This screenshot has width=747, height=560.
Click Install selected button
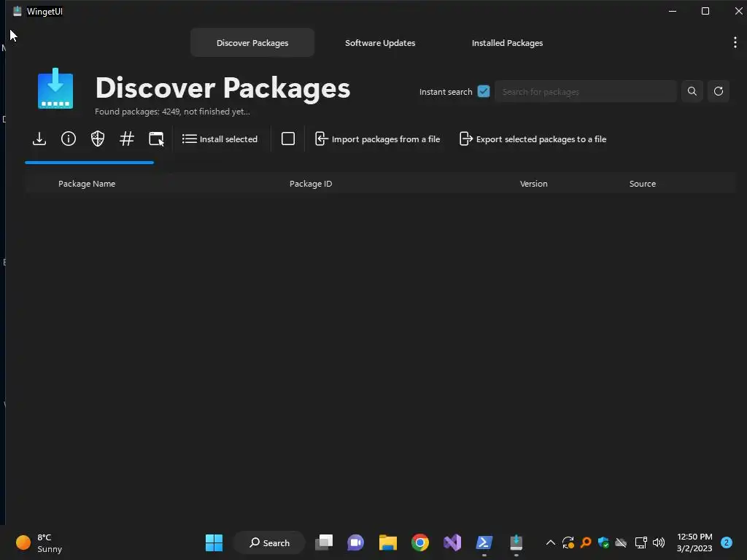[220, 139]
